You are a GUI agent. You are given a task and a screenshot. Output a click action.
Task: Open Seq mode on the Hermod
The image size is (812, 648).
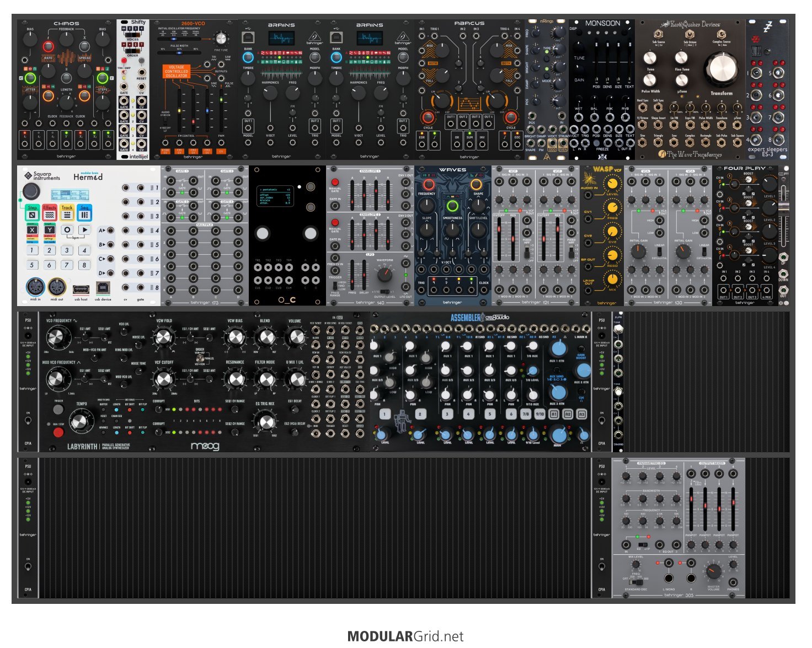point(85,213)
